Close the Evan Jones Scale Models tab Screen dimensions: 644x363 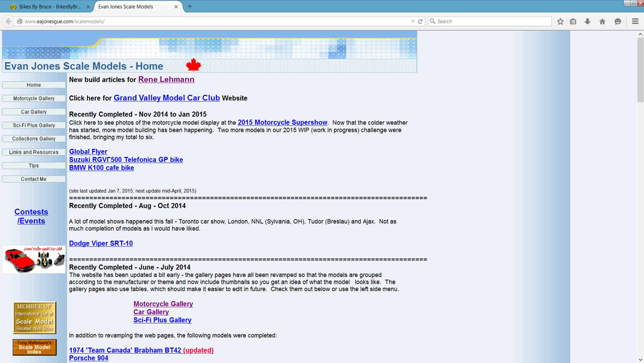[x=176, y=7]
